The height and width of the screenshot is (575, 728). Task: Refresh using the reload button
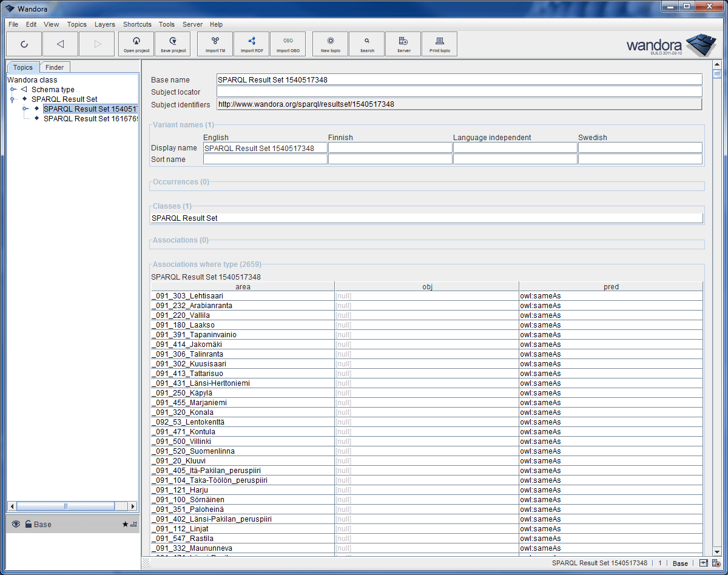click(x=24, y=43)
